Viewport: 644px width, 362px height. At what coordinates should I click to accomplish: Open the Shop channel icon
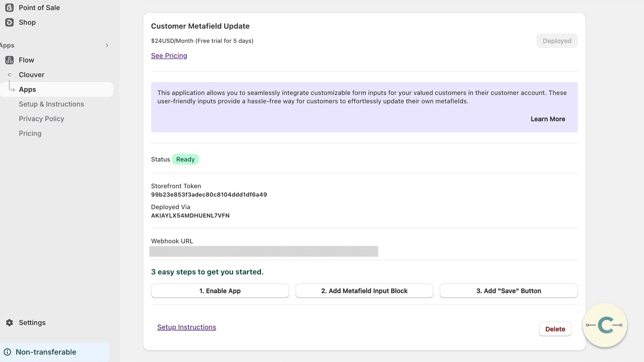[9, 22]
